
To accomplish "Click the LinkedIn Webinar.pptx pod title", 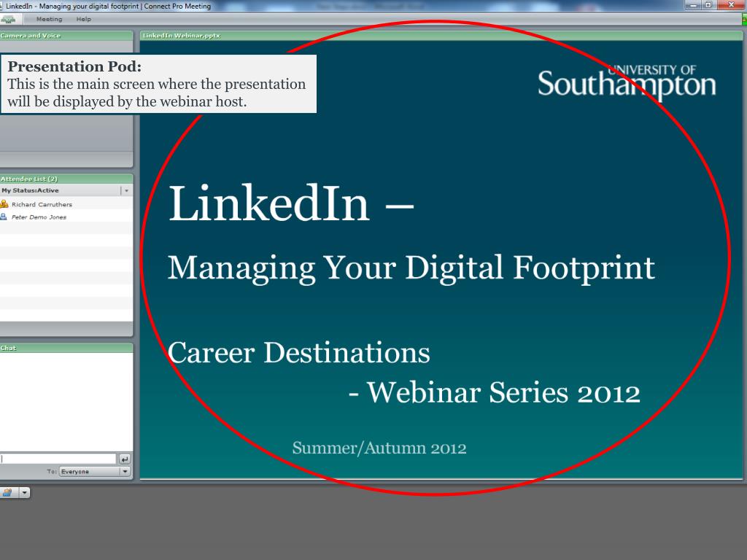I will [181, 36].
